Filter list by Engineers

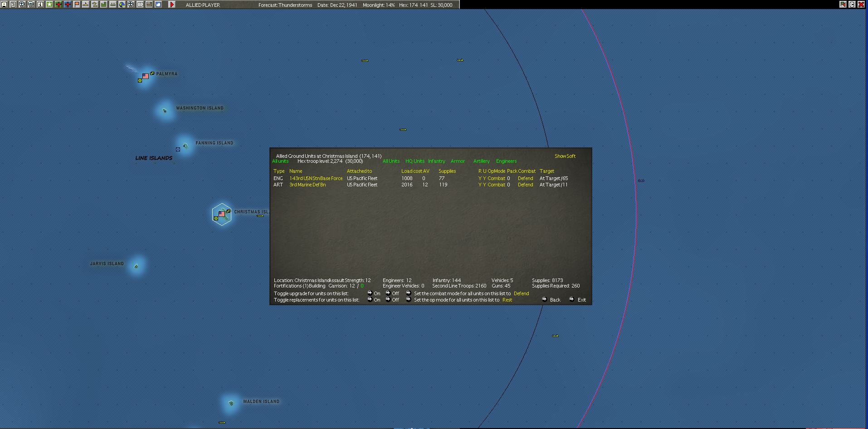click(506, 161)
